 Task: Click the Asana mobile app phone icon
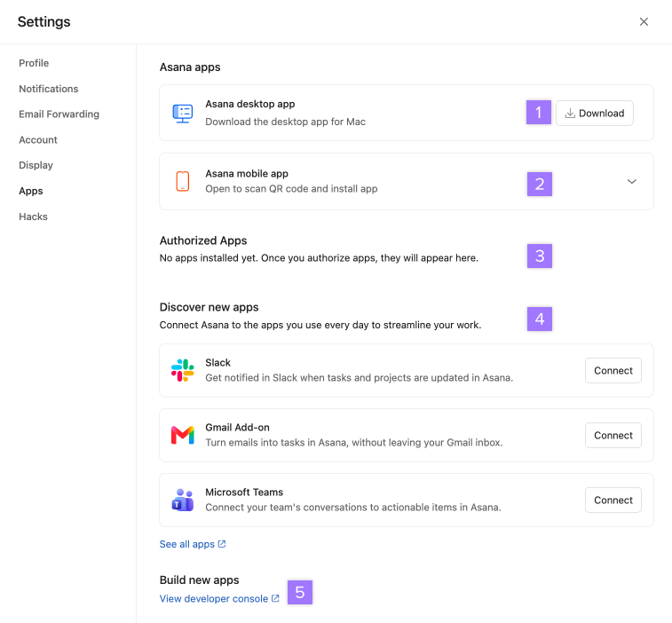click(183, 181)
